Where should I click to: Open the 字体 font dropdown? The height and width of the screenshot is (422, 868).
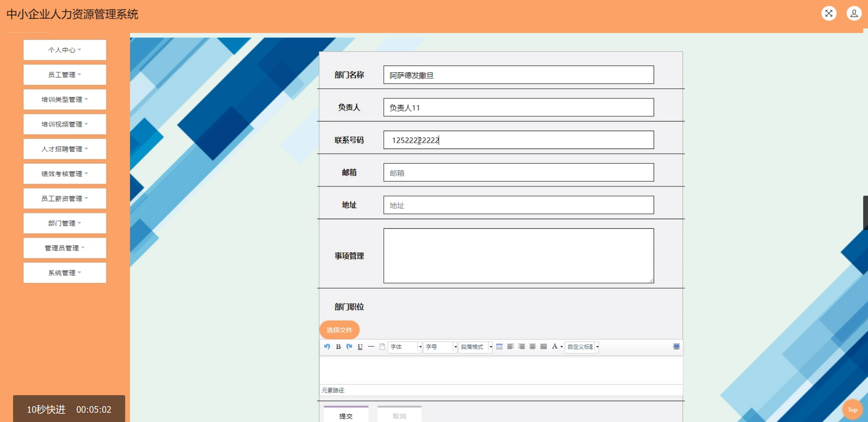point(405,347)
